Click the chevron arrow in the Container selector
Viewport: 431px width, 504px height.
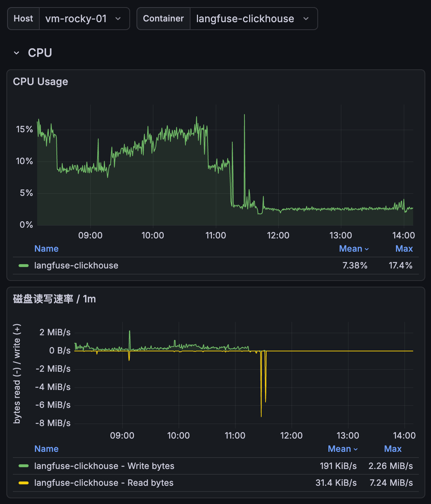tap(306, 19)
